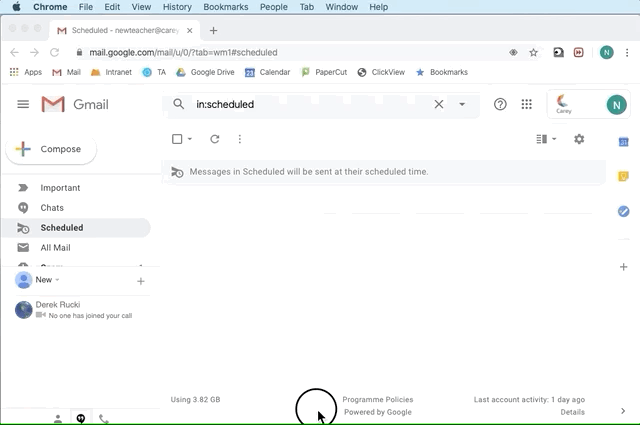Screen dimensions: 640x425
Task: Open the History menu
Action: click(177, 7)
